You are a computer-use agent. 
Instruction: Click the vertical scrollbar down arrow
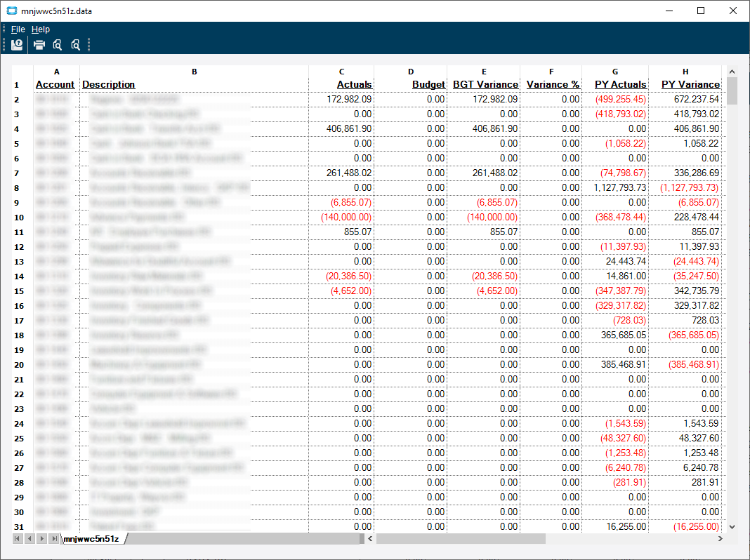tap(732, 526)
